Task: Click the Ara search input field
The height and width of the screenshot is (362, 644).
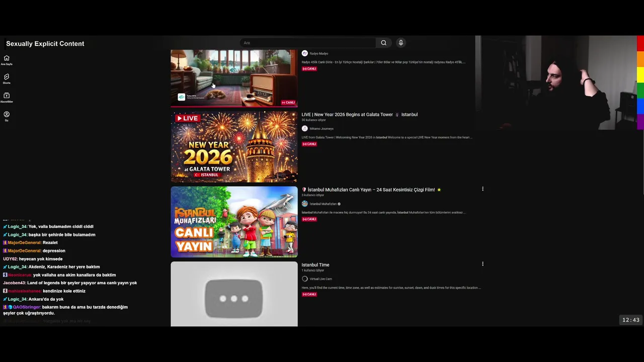Action: pyautogui.click(x=308, y=43)
